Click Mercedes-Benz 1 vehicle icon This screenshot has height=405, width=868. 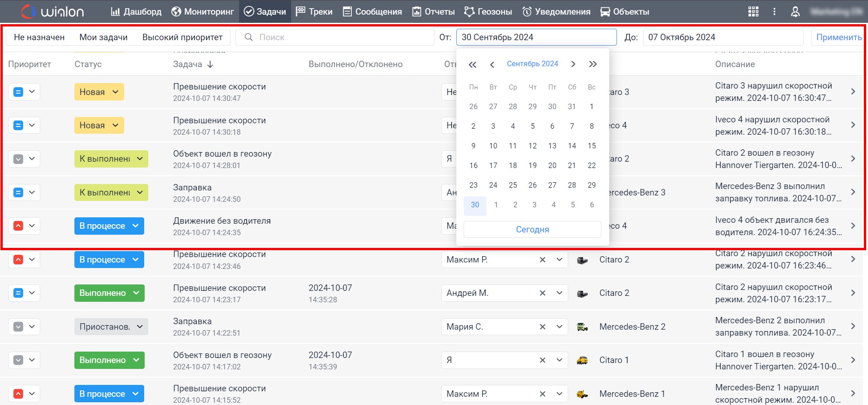tap(582, 394)
